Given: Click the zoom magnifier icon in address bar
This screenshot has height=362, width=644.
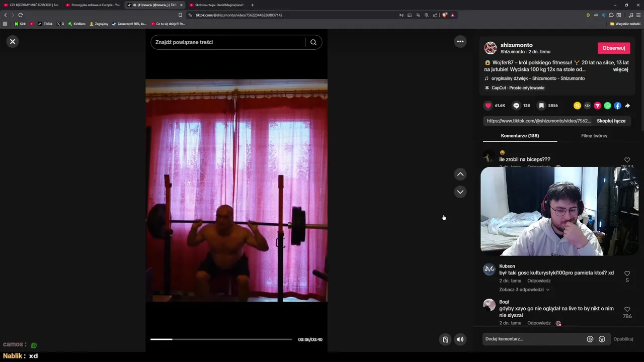Looking at the screenshot, I should click(x=427, y=15).
